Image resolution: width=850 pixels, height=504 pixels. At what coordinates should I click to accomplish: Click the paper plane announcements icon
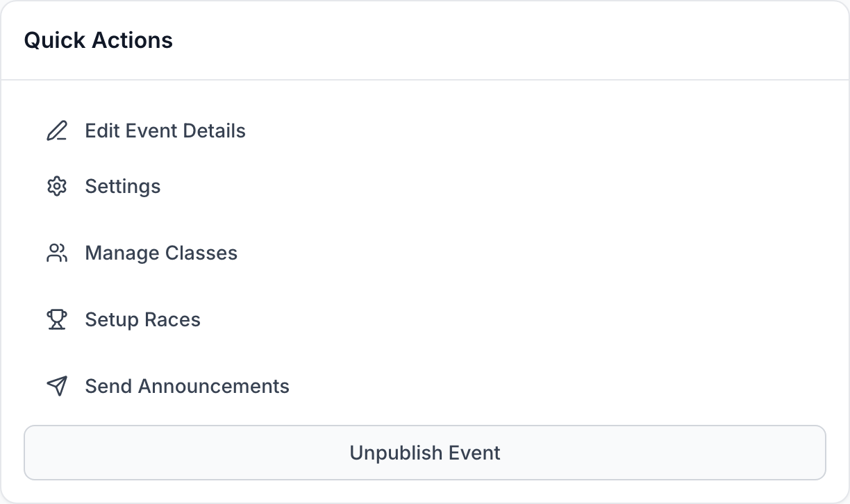57,387
